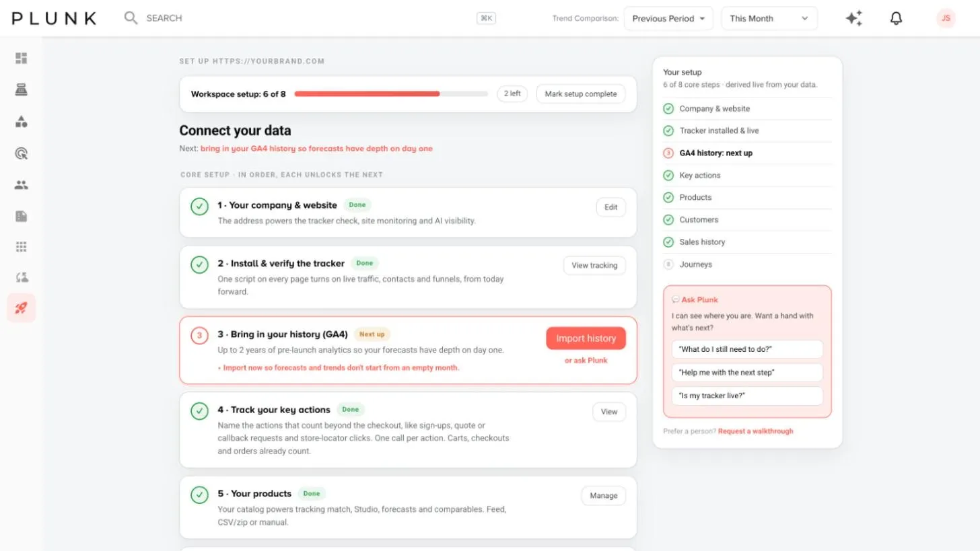Click Manage on Your products card
Screen dimensions: 980x551
[604, 496]
